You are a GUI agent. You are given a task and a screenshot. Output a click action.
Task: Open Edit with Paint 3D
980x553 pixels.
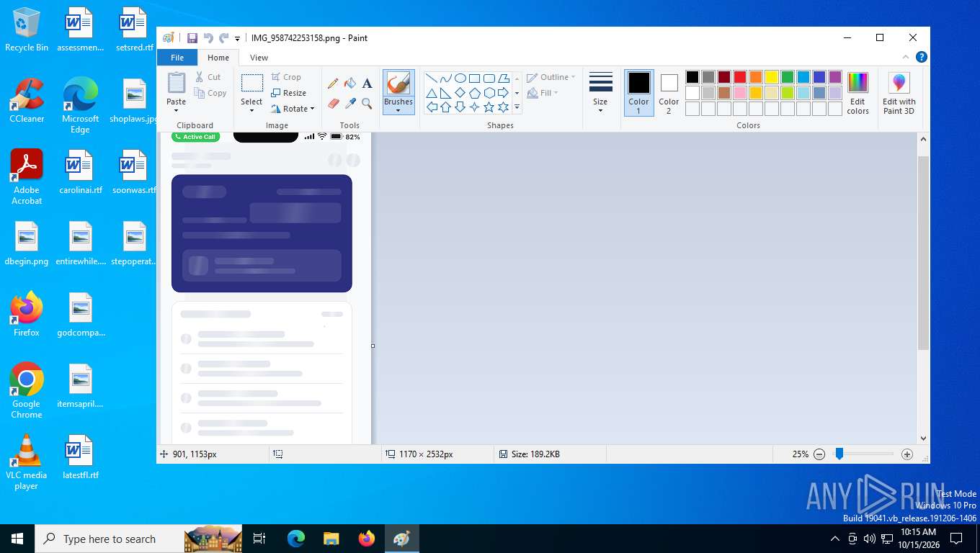899,93
